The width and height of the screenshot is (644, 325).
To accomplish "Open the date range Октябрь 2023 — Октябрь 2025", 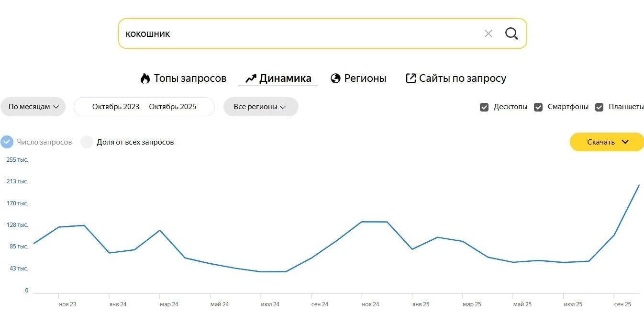I will click(x=144, y=107).
